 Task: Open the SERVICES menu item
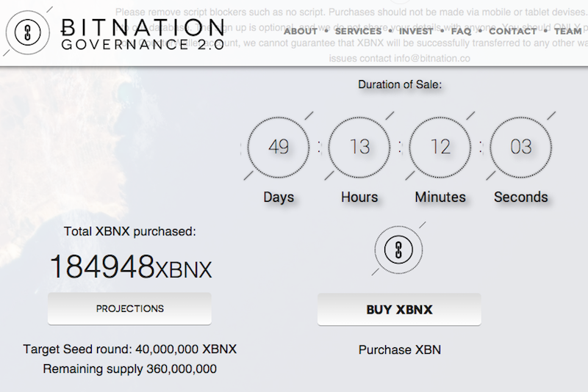coord(358,32)
